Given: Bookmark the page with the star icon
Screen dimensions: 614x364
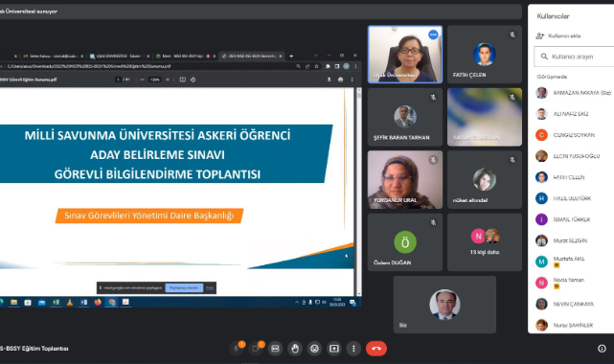Looking at the screenshot, I should tap(316, 66).
